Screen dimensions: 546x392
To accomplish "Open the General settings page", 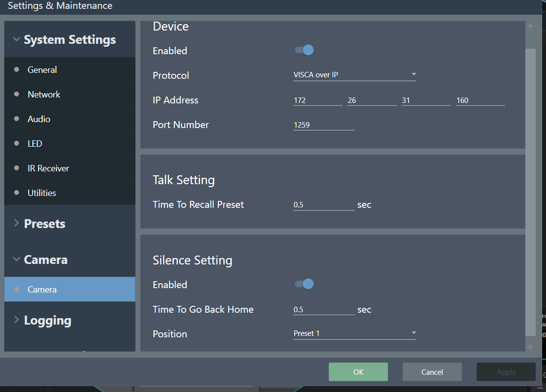I will (x=69, y=69).
